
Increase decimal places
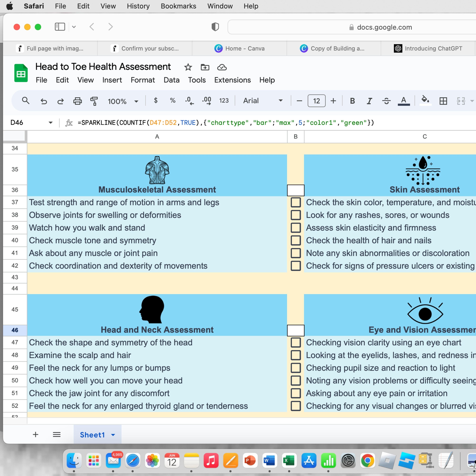coord(206,101)
